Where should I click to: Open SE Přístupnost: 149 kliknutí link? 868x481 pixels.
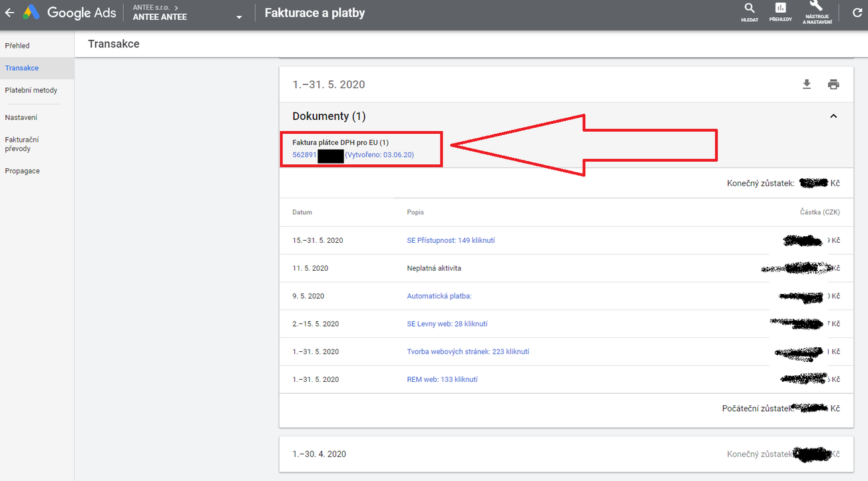pos(451,241)
